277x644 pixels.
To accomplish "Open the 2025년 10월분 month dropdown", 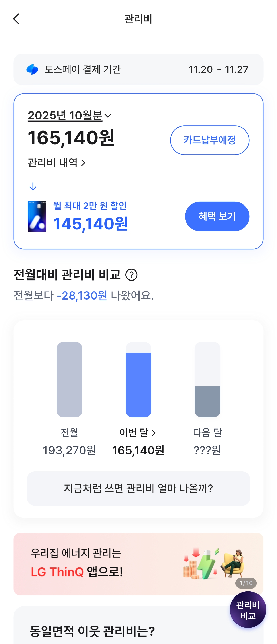I will tap(69, 116).
